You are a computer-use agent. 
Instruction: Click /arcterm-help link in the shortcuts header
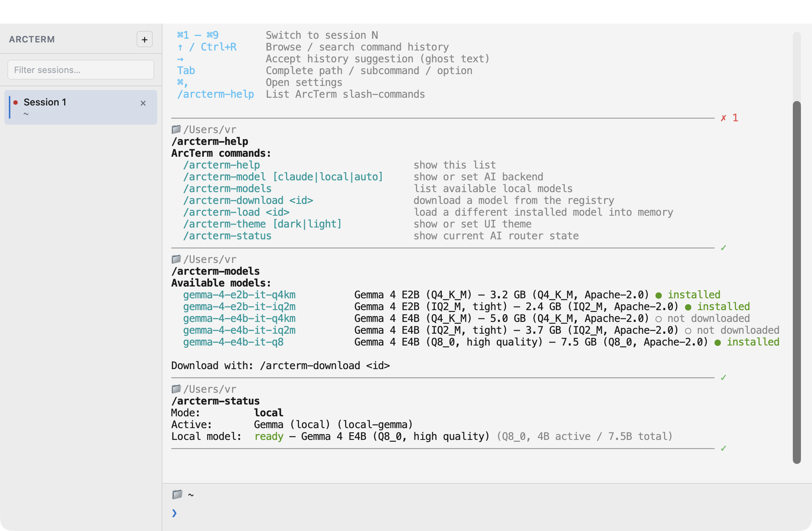(216, 94)
